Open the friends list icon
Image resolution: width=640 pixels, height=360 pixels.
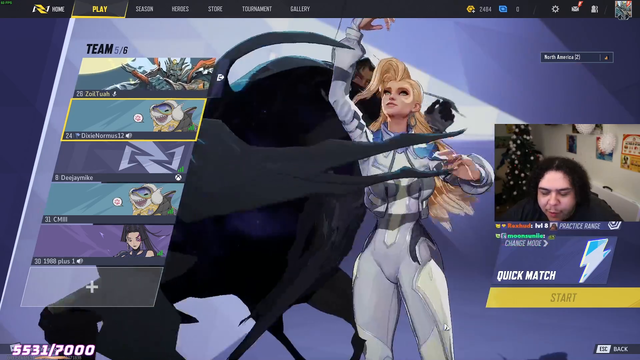point(594,9)
